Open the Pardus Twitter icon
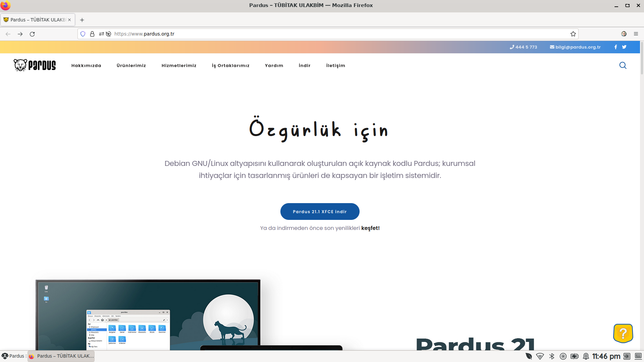 click(x=624, y=47)
